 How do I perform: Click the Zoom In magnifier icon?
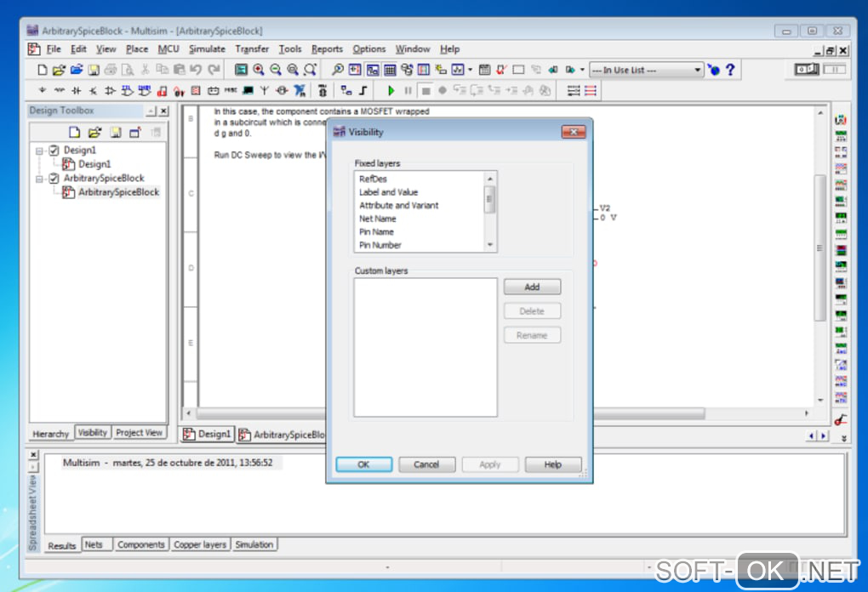[259, 70]
